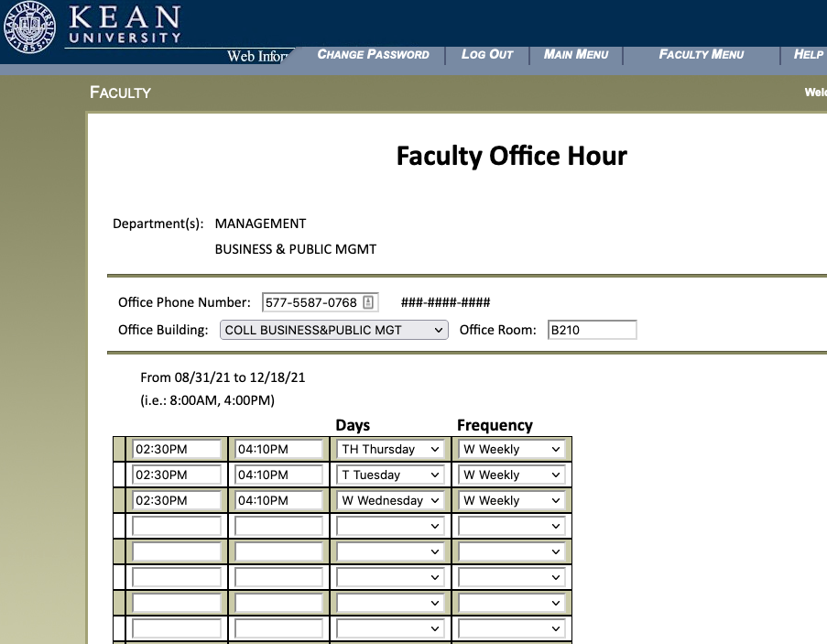Click Log Out in the top navigation
This screenshot has width=827, height=644.
point(487,54)
